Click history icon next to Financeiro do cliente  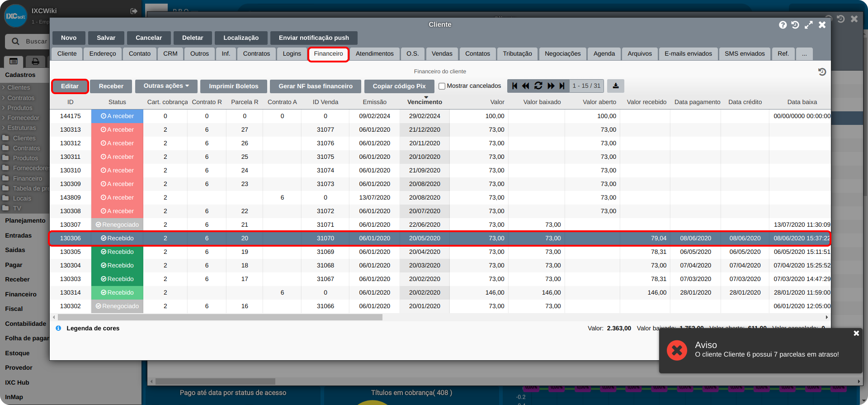(822, 71)
